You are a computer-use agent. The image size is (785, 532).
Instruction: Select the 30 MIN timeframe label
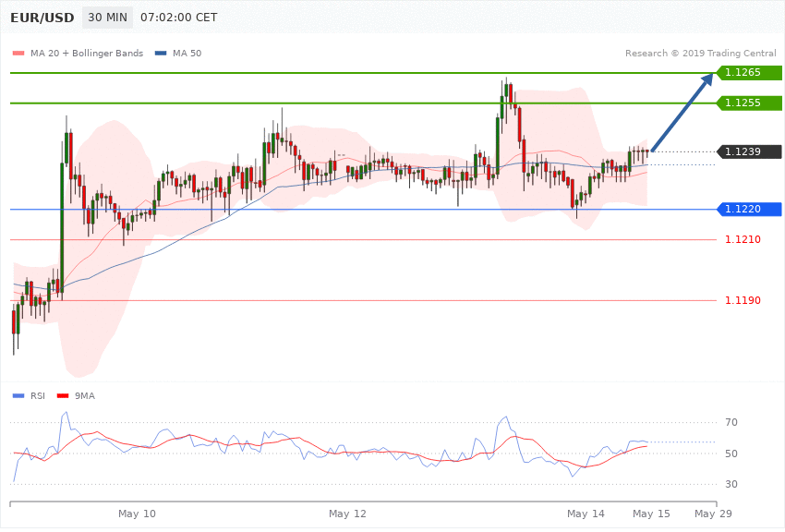click(108, 18)
